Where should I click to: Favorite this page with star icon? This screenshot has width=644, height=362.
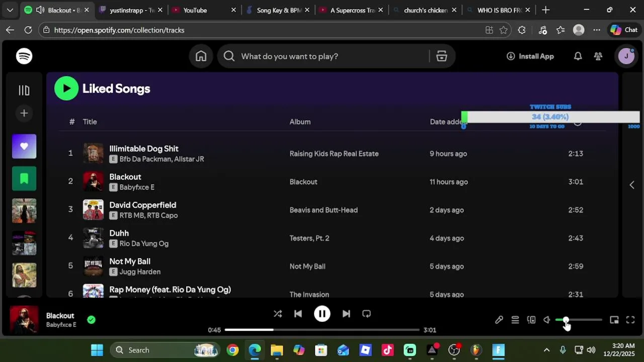[x=503, y=30]
